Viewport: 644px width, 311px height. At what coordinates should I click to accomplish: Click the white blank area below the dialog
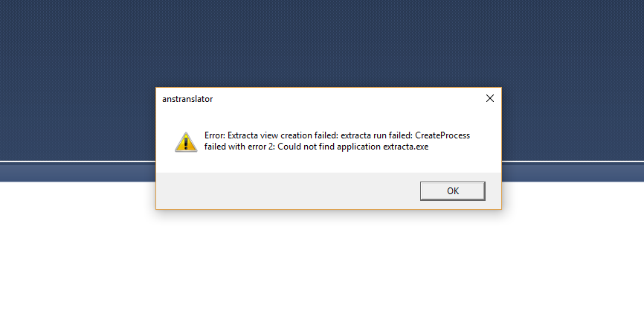(x=327, y=260)
